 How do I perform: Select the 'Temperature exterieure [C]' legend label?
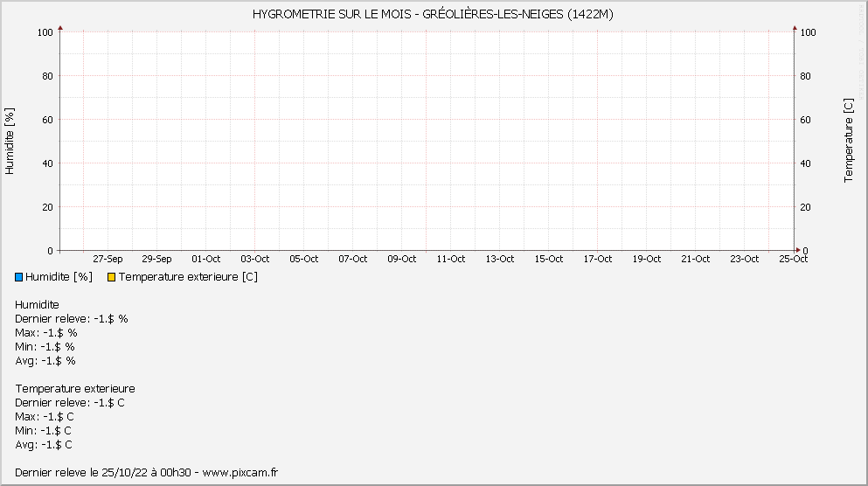point(188,277)
